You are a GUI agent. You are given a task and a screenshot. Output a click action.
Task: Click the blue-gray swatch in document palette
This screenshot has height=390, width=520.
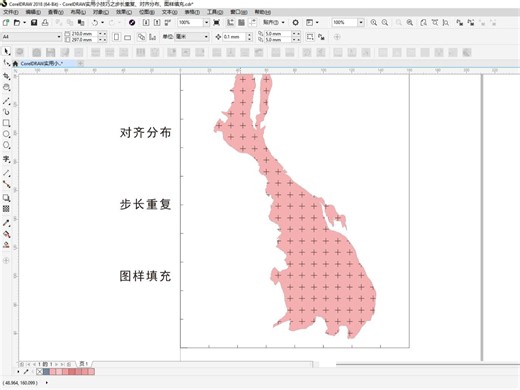[46, 371]
